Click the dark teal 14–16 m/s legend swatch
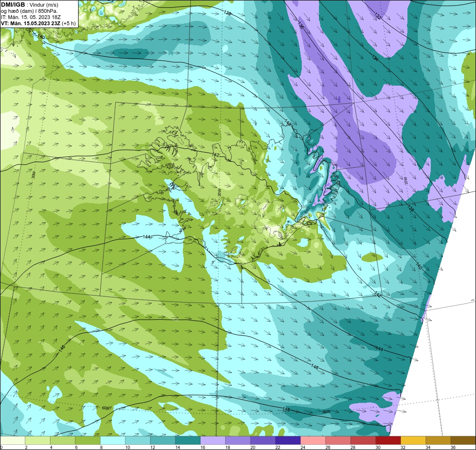Image resolution: width=476 pixels, height=450 pixels. pos(188,440)
